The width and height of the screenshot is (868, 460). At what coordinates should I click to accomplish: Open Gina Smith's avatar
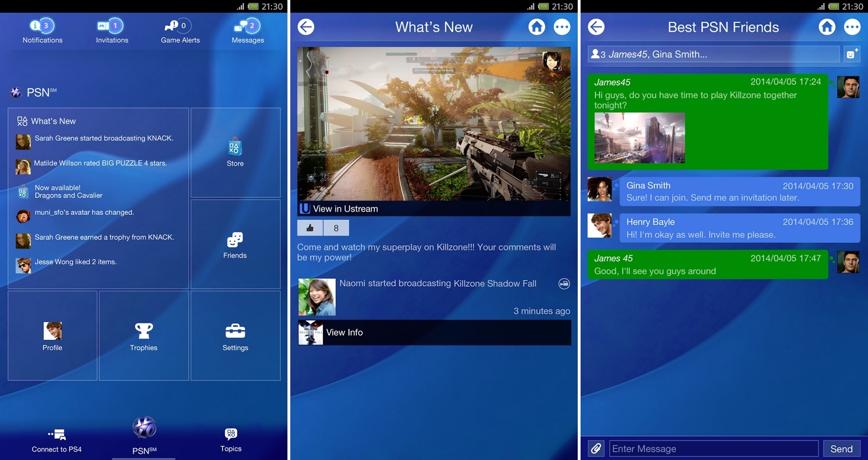click(x=599, y=189)
